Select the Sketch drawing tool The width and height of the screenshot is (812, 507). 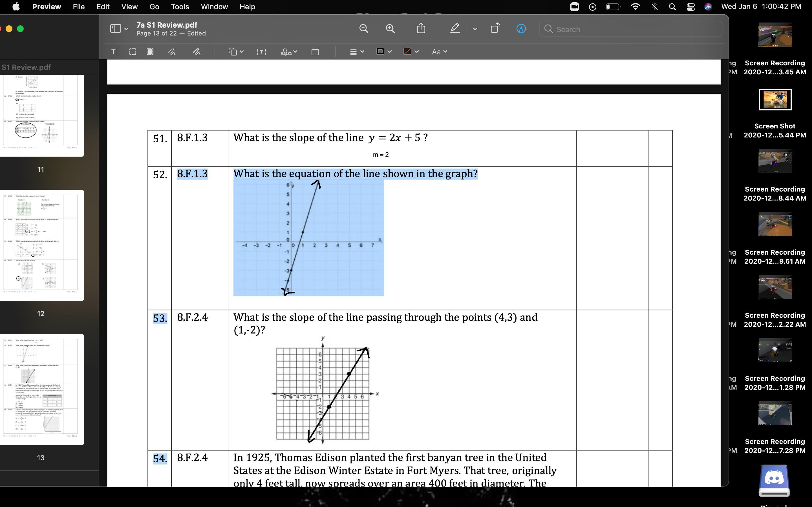[x=172, y=52]
